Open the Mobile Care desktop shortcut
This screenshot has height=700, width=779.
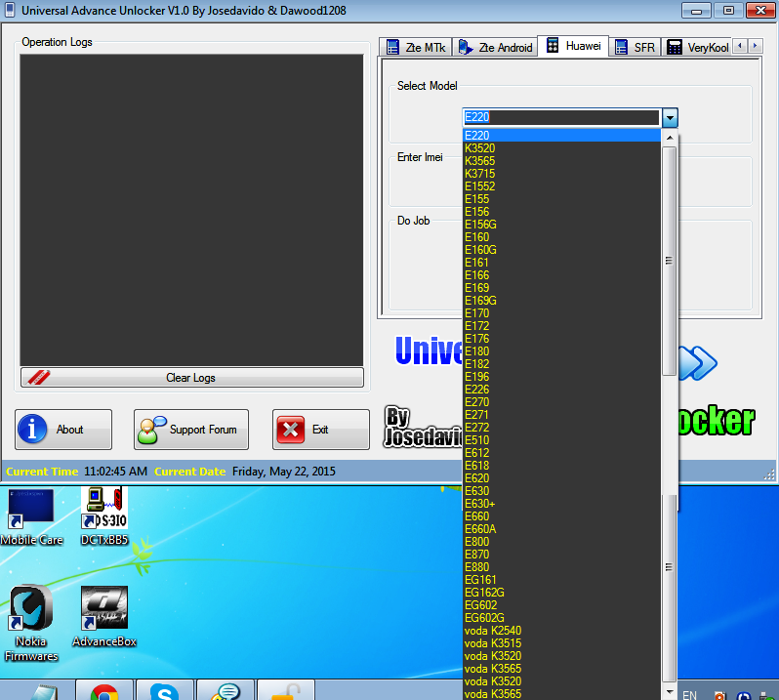[x=31, y=516]
